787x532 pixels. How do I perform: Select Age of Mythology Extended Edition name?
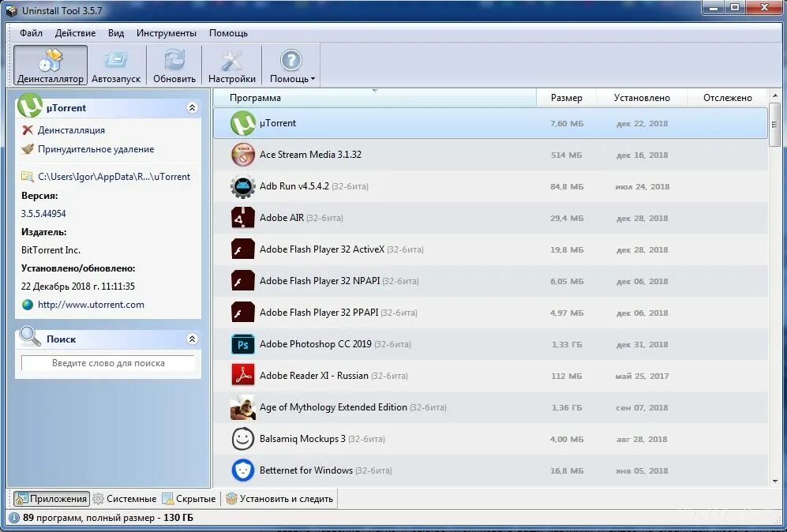(333, 407)
